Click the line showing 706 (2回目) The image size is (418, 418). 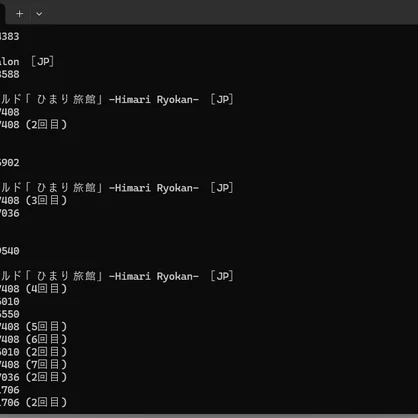(x=33, y=402)
